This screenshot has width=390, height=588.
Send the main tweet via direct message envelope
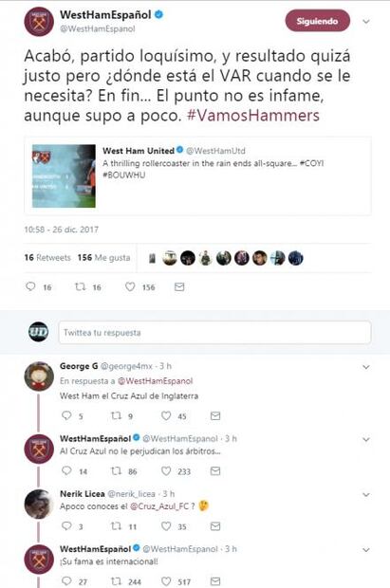pyautogui.click(x=179, y=286)
